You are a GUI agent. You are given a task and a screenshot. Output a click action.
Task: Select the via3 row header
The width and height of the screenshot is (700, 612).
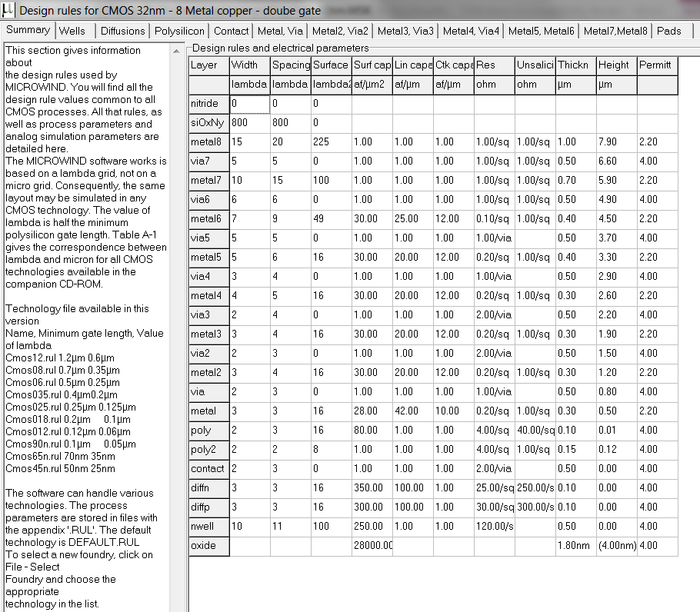(x=209, y=314)
